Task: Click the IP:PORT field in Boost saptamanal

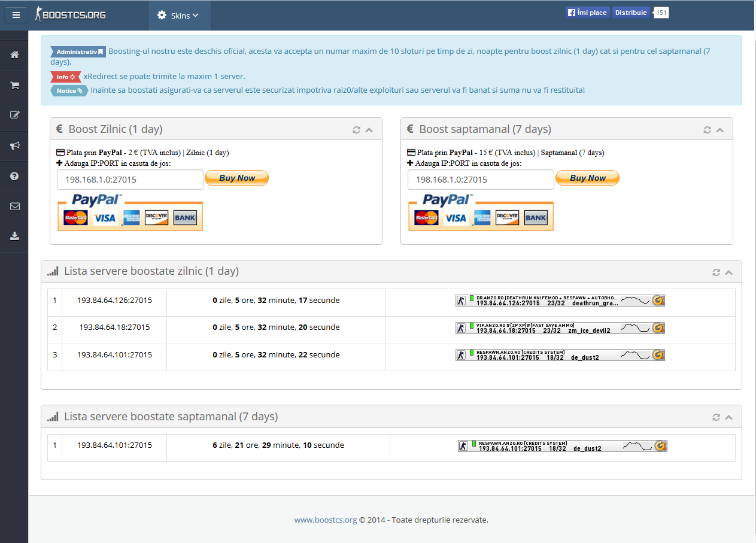Action: [481, 180]
